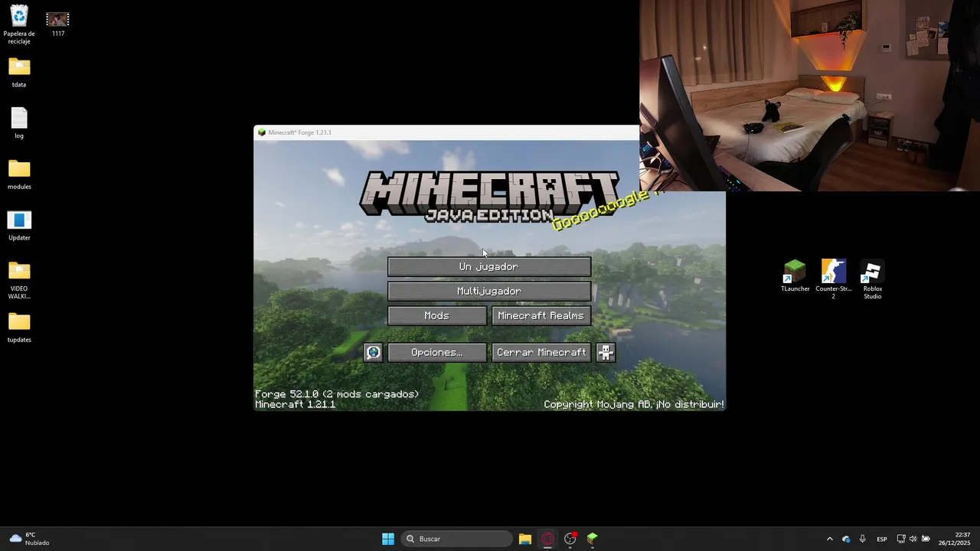This screenshot has height=551, width=980.
Task: Expand hidden system tray icons chevron
Action: [829, 539]
